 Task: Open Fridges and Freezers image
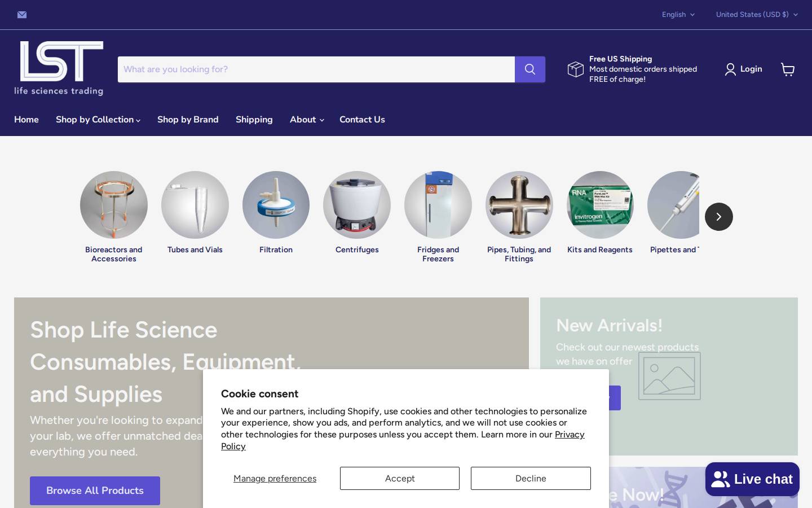pyautogui.click(x=438, y=205)
